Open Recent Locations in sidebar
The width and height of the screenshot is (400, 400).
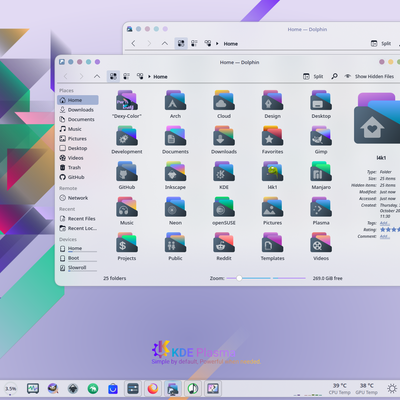(77, 228)
